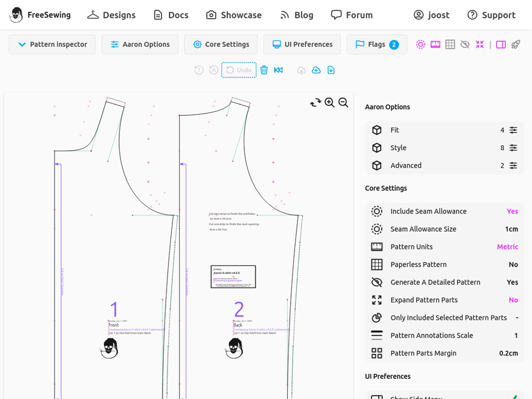Click the Include Seam Allowance Yes value
Viewport: 532px width, 399px height.
point(512,211)
